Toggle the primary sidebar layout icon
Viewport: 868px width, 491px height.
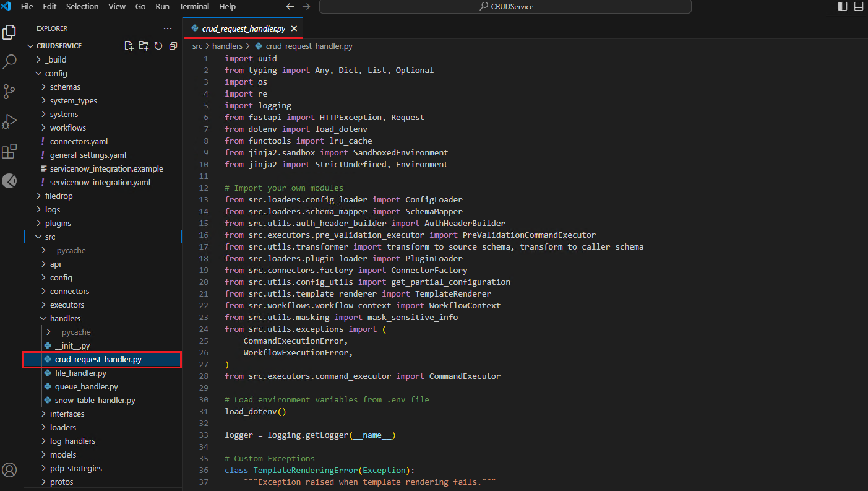point(843,7)
